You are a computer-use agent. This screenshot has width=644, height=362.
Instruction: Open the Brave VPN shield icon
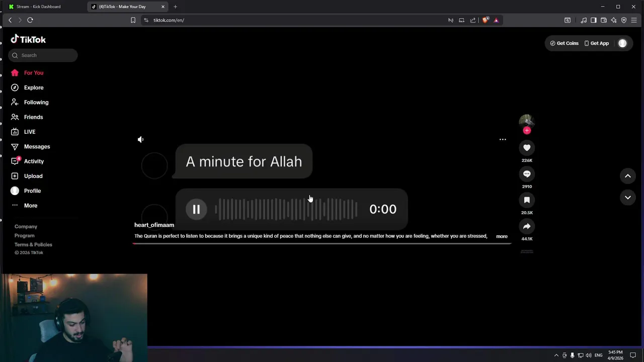click(624, 20)
